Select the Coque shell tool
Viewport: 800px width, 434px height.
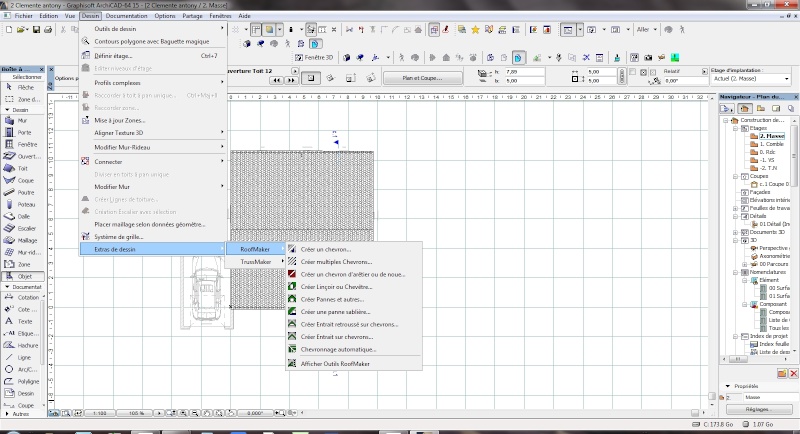[22, 181]
